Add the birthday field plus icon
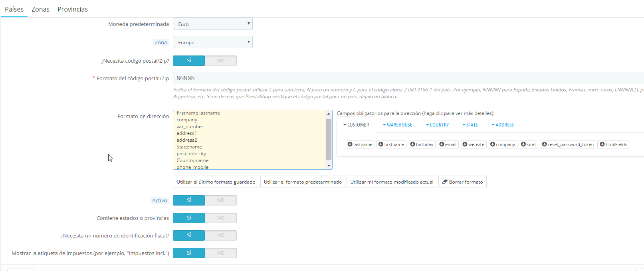 pos(412,144)
